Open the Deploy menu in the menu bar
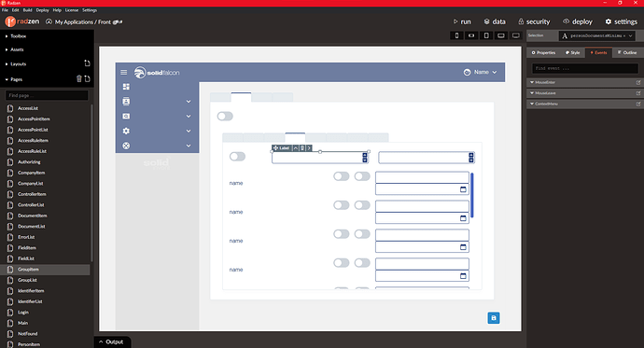 (42, 10)
